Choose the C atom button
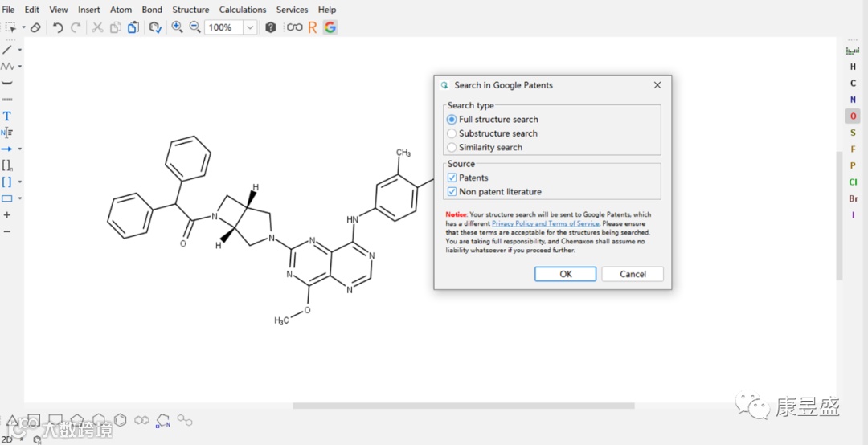This screenshot has height=445, width=868. click(x=853, y=83)
